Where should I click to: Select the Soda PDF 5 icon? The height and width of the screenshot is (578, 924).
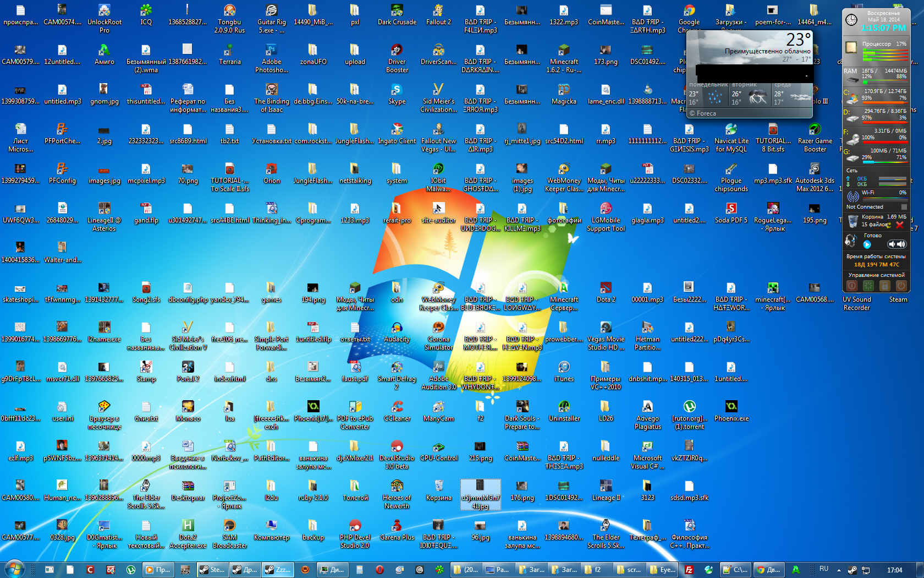pyautogui.click(x=731, y=212)
